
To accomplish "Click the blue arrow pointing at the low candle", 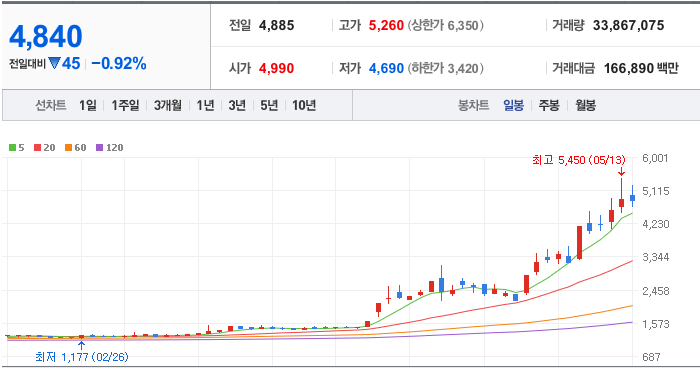I will tap(82, 345).
